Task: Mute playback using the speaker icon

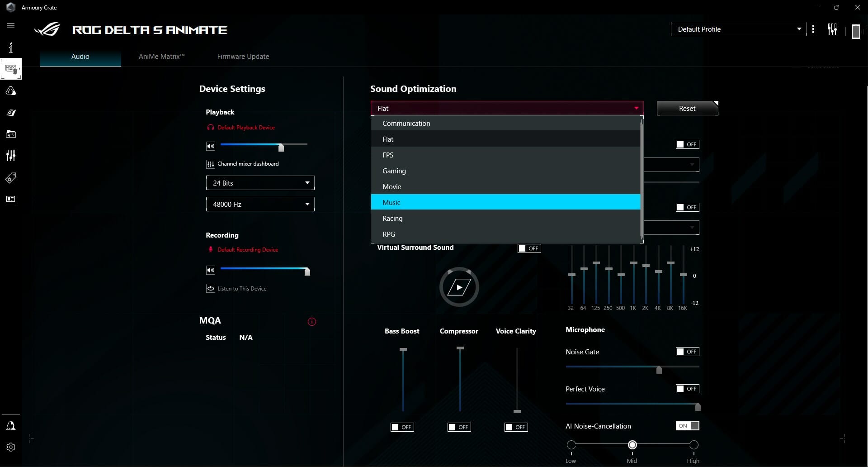Action: 211,146
